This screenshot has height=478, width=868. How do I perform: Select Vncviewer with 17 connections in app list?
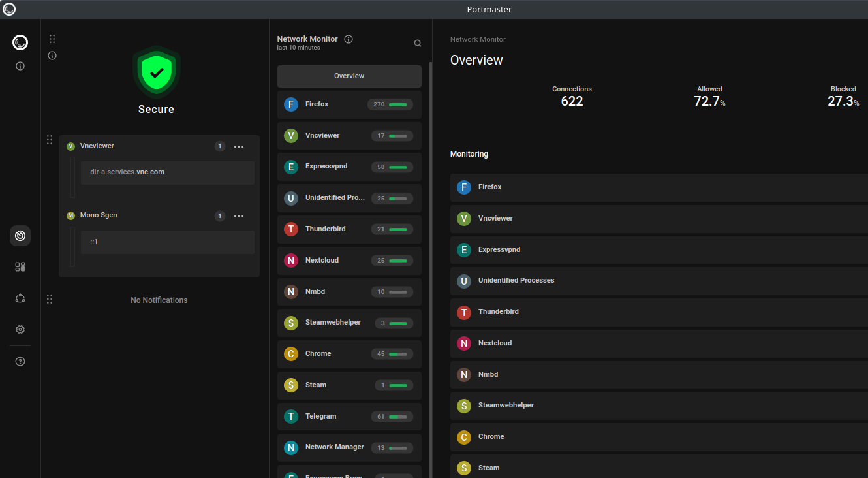[349, 136]
